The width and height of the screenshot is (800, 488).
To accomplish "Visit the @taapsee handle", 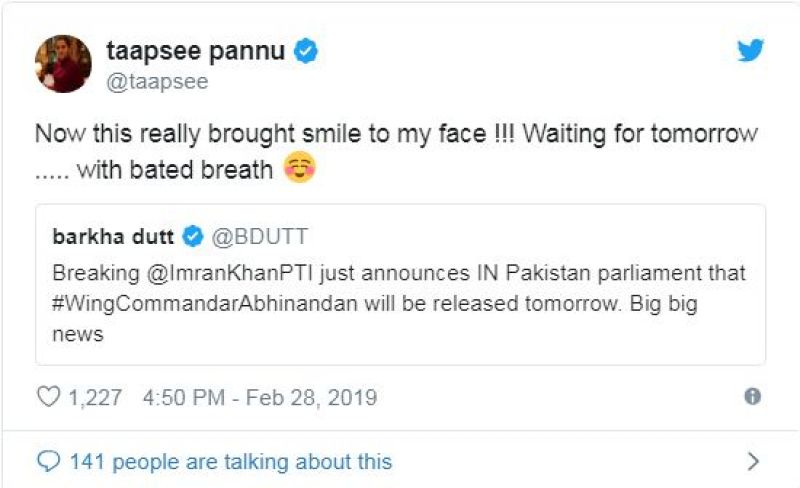I will click(x=156, y=82).
